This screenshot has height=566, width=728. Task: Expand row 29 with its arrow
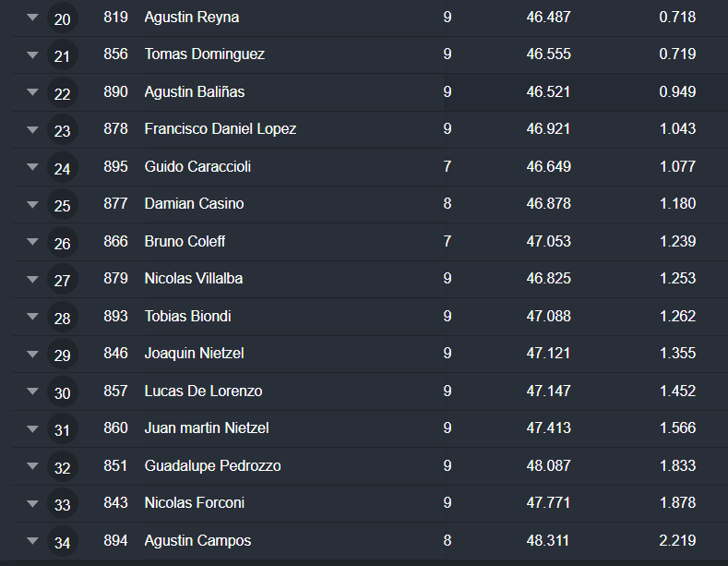pos(33,354)
